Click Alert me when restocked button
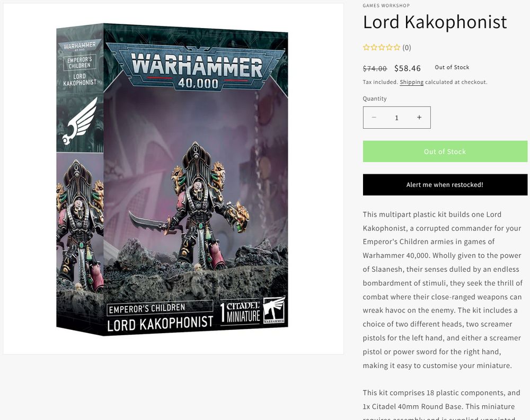 click(x=445, y=184)
